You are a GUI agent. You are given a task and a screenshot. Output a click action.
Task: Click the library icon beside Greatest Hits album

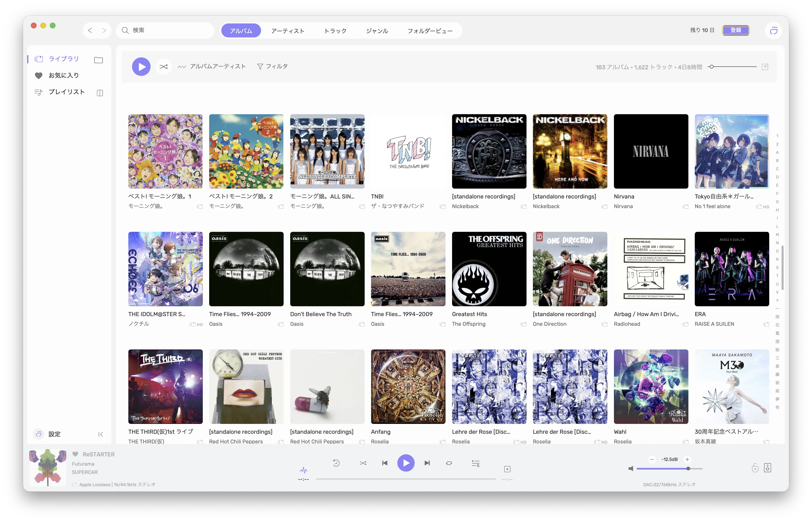tap(523, 324)
